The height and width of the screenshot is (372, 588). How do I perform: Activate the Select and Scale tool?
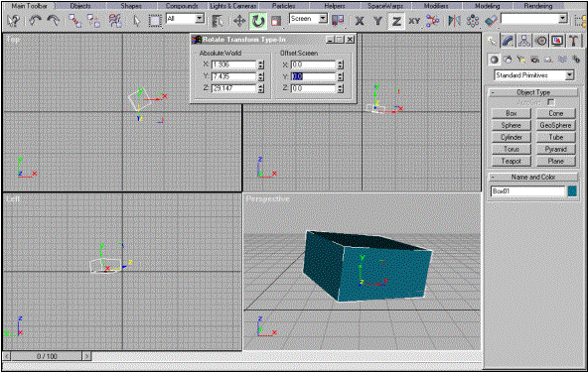pos(276,21)
